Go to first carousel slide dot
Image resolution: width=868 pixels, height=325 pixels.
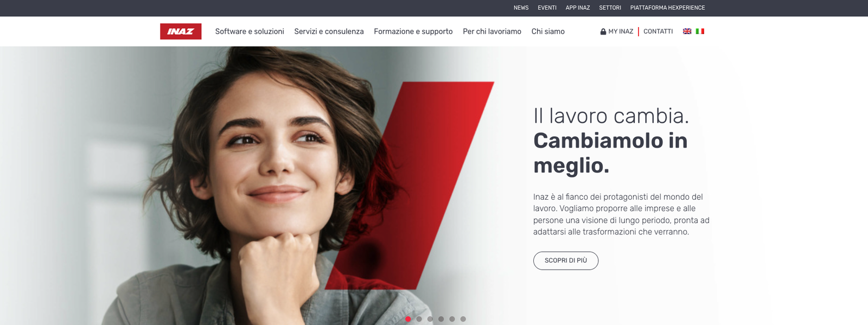tap(408, 319)
